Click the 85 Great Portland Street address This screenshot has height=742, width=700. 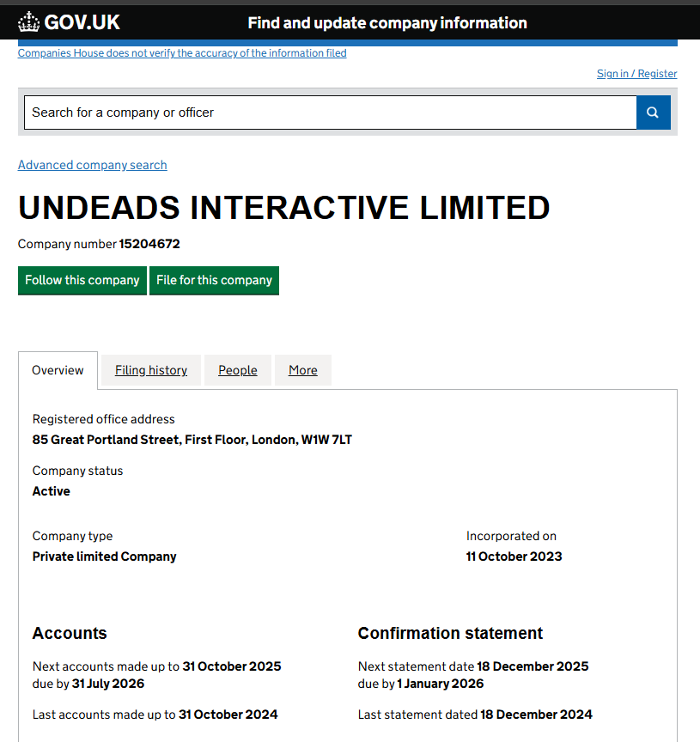click(x=192, y=440)
